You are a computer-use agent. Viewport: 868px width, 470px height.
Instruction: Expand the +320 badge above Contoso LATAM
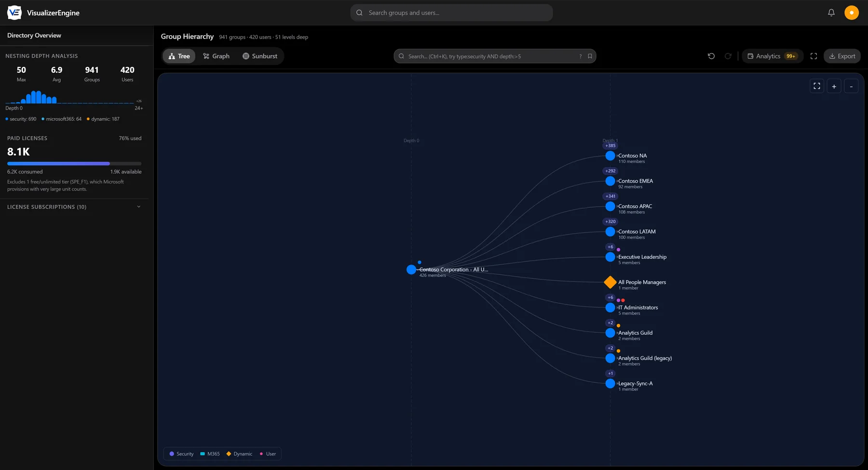point(610,222)
